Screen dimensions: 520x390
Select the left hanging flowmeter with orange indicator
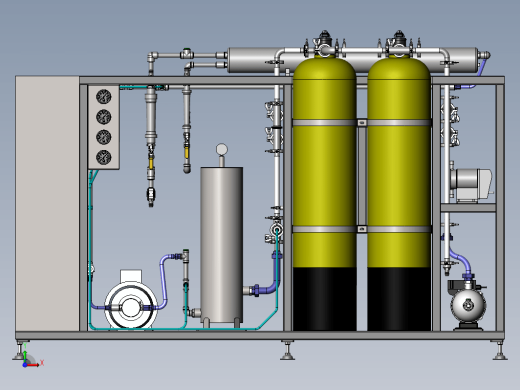coord(151,147)
